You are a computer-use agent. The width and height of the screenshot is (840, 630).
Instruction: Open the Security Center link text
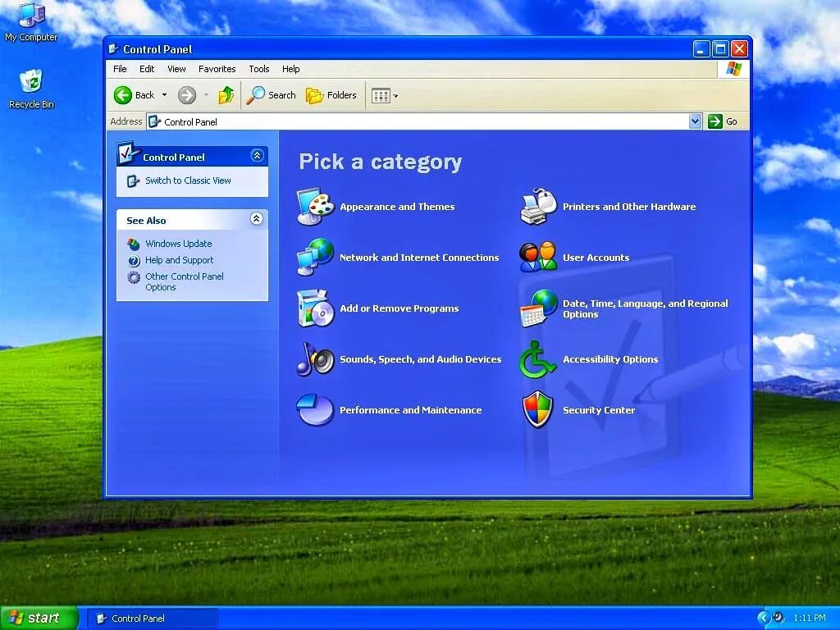599,410
